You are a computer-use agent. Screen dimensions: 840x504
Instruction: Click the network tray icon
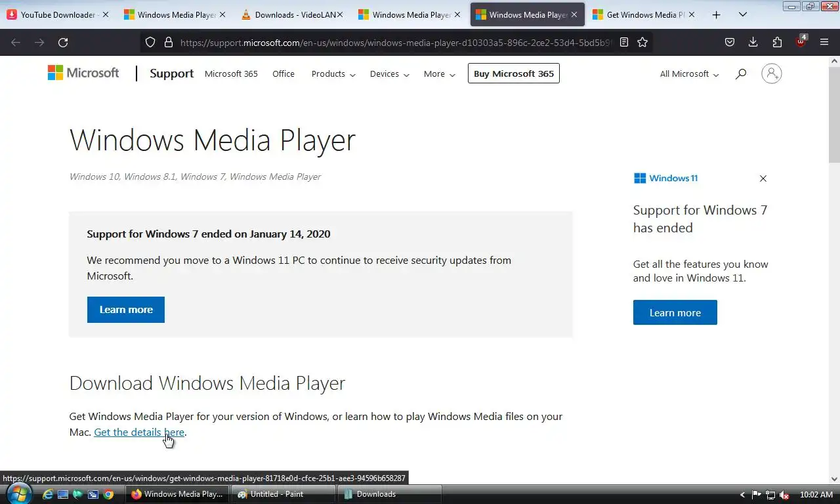click(770, 495)
